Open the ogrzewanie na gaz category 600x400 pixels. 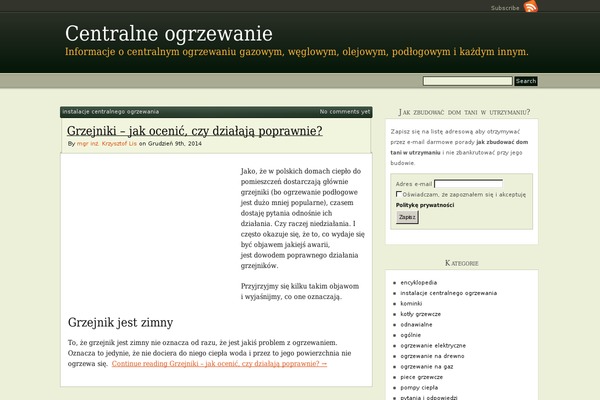point(427,367)
